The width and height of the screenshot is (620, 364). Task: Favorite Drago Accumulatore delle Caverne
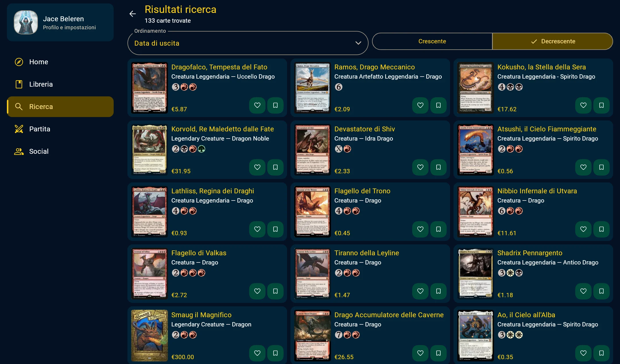(420, 353)
